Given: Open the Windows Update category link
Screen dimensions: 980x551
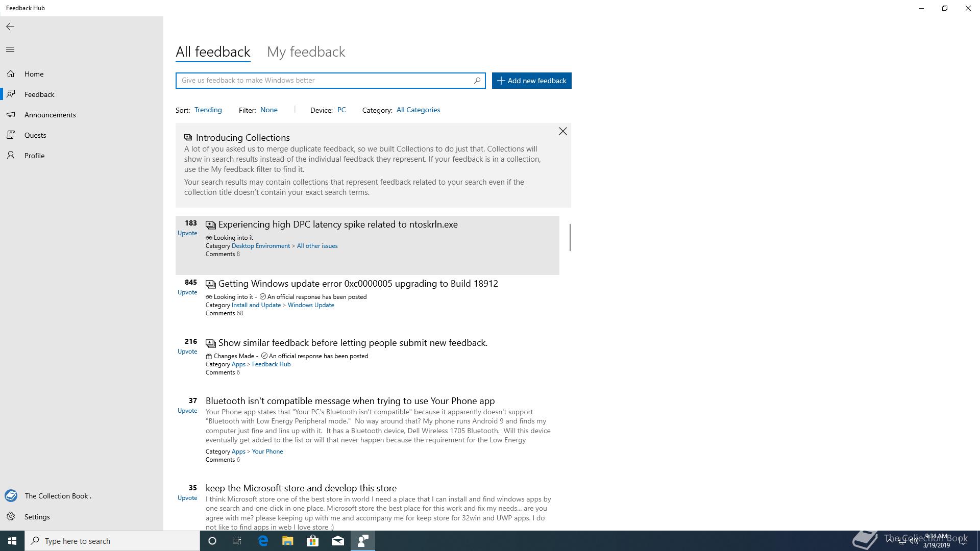Looking at the screenshot, I should [310, 305].
